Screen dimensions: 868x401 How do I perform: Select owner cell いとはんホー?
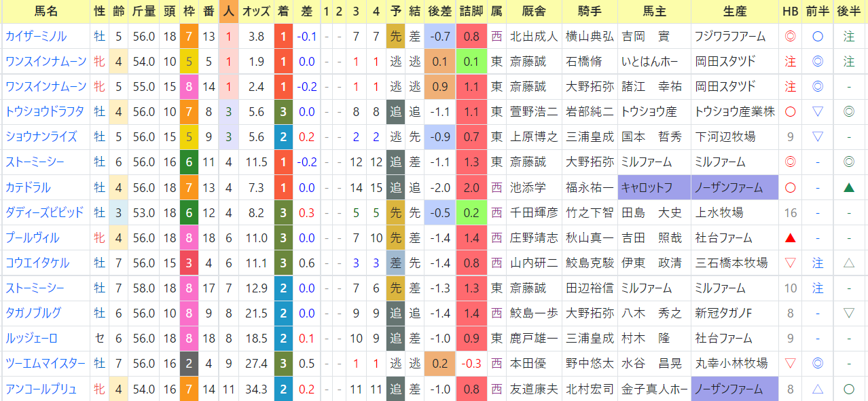pos(654,62)
